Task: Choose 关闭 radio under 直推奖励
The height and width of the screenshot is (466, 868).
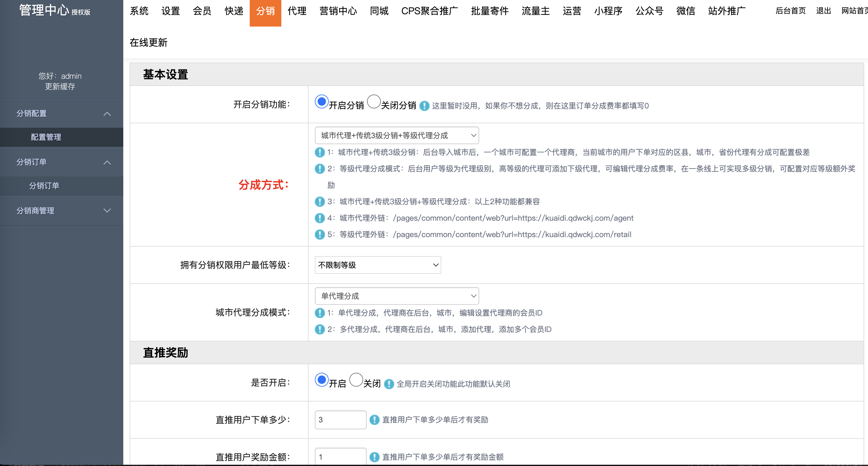Action: (x=356, y=380)
